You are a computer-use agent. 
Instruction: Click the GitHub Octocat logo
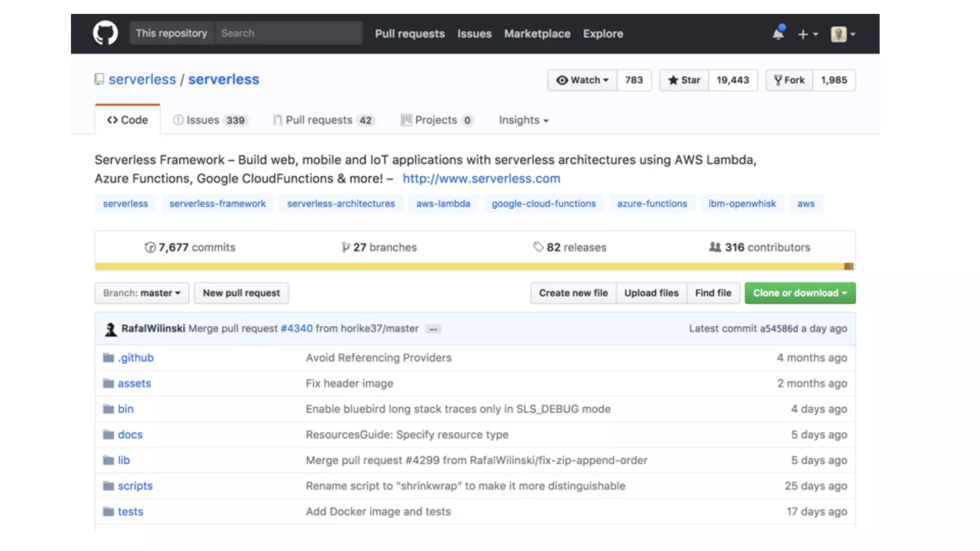click(105, 33)
